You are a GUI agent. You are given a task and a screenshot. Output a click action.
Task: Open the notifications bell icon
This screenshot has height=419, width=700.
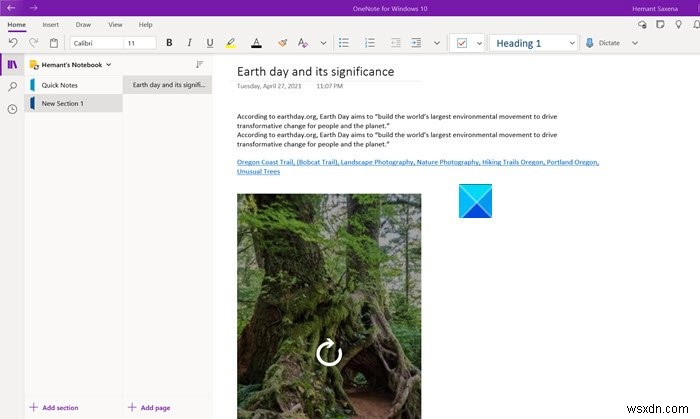point(696,25)
